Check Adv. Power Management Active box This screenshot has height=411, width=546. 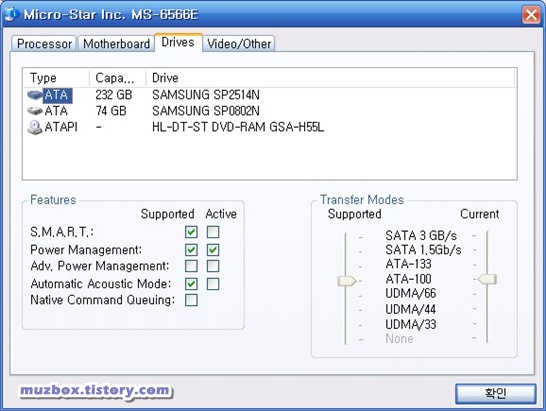click(x=213, y=266)
